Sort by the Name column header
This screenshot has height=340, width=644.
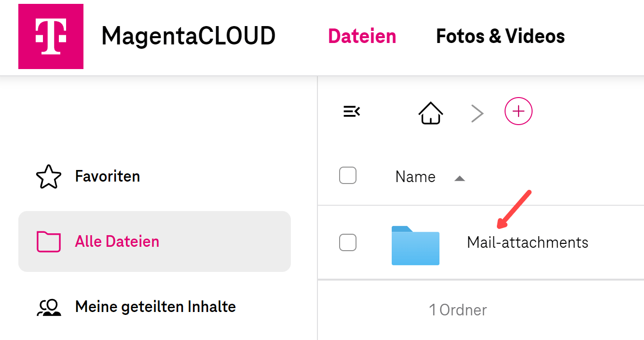coord(415,177)
